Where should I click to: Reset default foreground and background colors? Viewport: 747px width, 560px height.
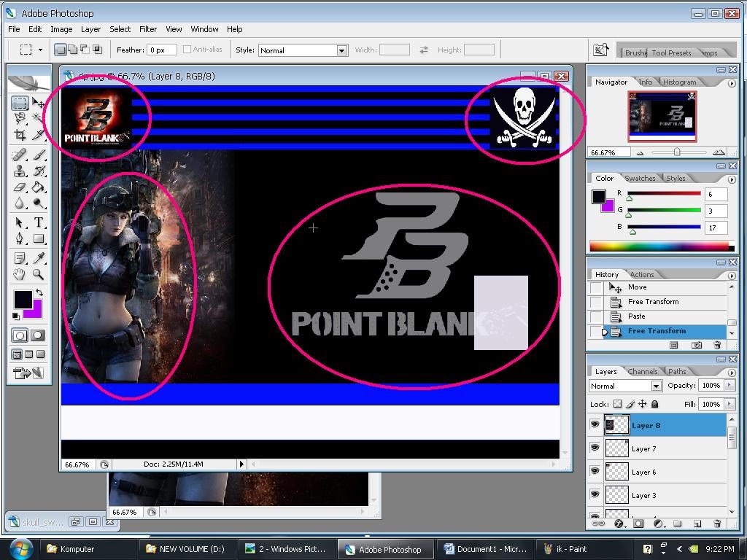16,316
